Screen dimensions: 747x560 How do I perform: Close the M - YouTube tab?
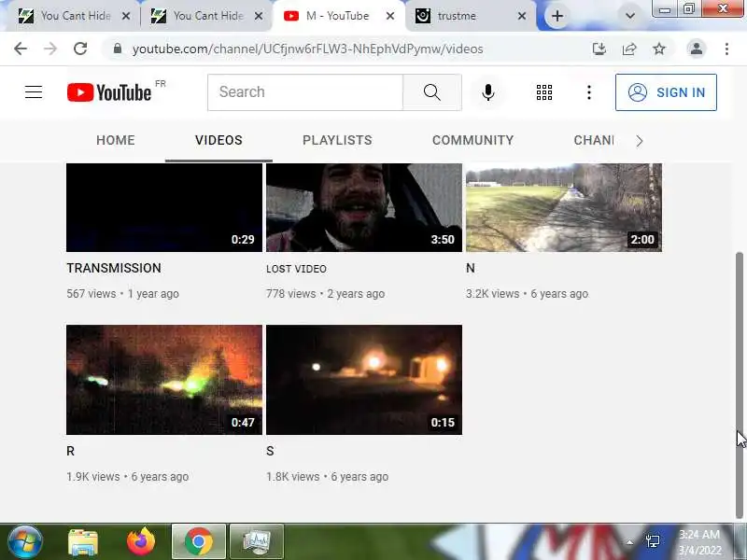coord(390,16)
